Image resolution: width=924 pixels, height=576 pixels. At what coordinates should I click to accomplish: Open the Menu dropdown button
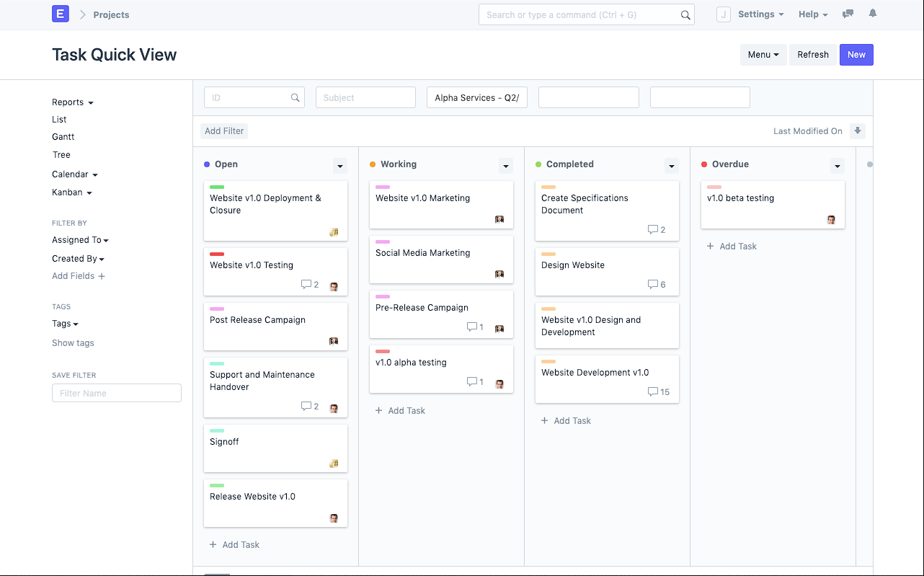coord(763,55)
